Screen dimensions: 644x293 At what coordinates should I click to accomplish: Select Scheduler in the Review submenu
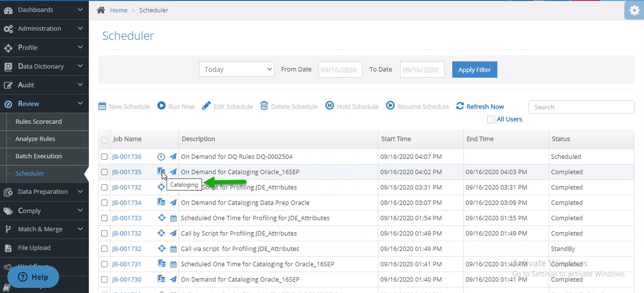tap(30, 174)
